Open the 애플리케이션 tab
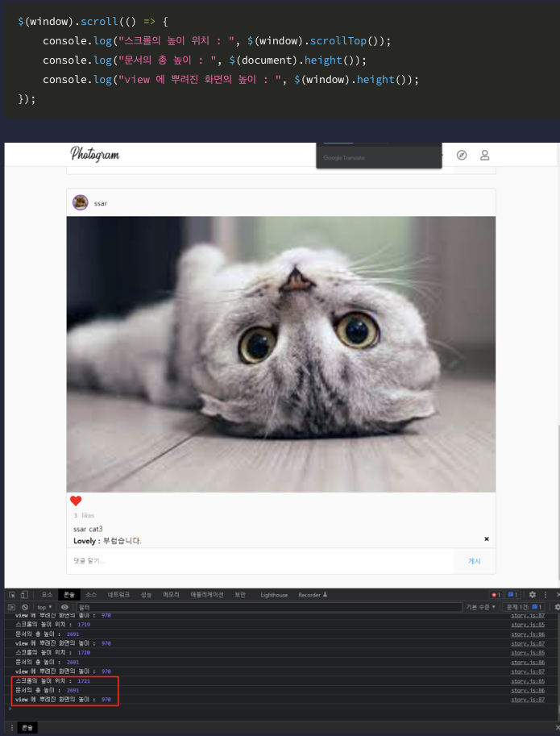The width and height of the screenshot is (560, 736). pyautogui.click(x=207, y=595)
